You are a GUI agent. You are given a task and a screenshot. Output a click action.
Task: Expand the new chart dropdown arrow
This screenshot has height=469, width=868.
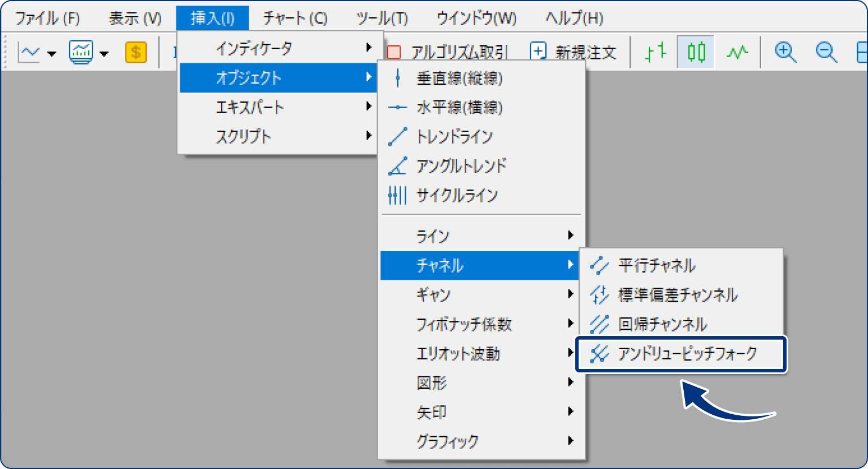[52, 54]
